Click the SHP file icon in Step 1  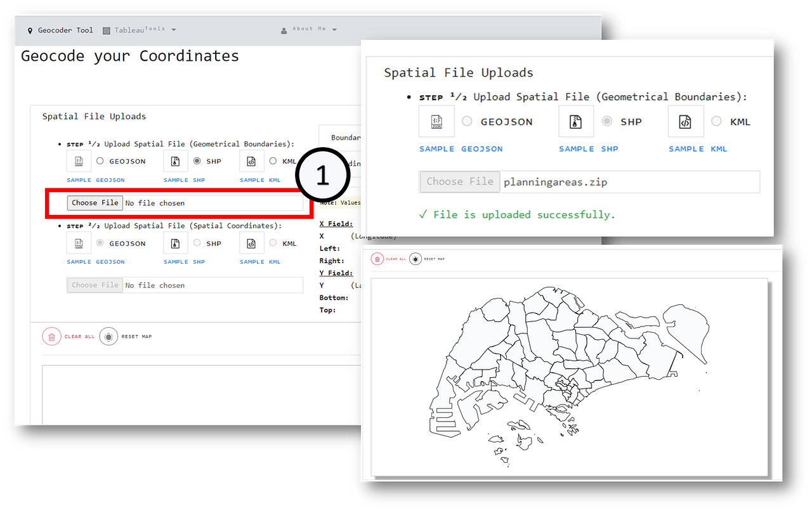175,160
